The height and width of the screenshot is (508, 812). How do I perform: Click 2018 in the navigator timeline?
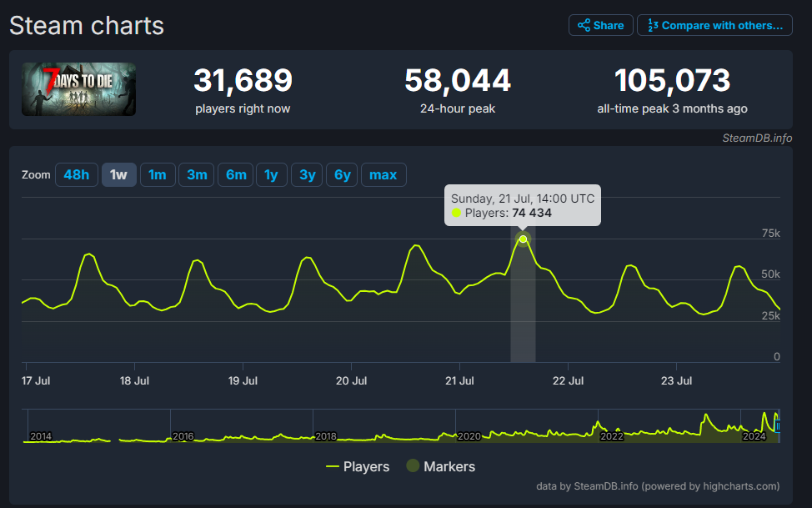[x=326, y=436]
